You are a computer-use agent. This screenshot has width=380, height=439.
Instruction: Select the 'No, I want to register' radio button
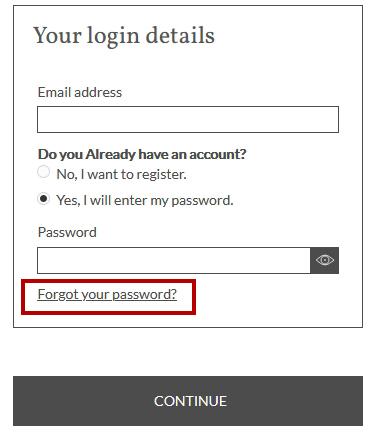point(43,172)
